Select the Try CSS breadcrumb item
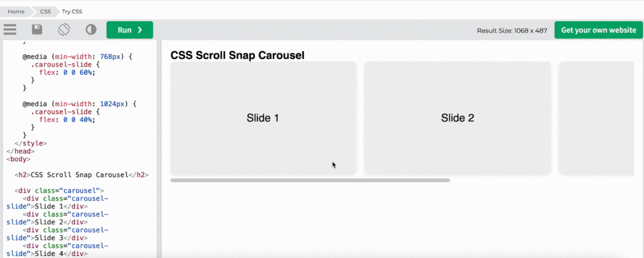Viewport: 644px width, 258px height. pyautogui.click(x=72, y=11)
